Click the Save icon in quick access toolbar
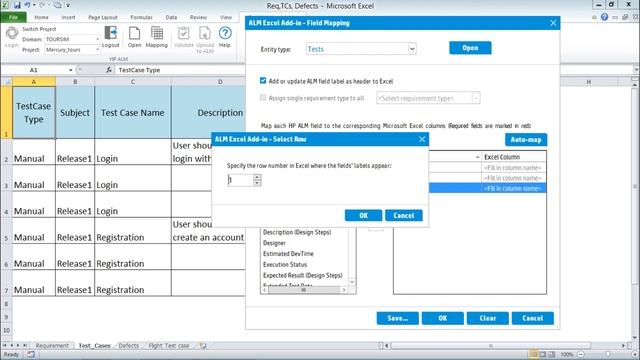The image size is (640, 360). click(17, 5)
